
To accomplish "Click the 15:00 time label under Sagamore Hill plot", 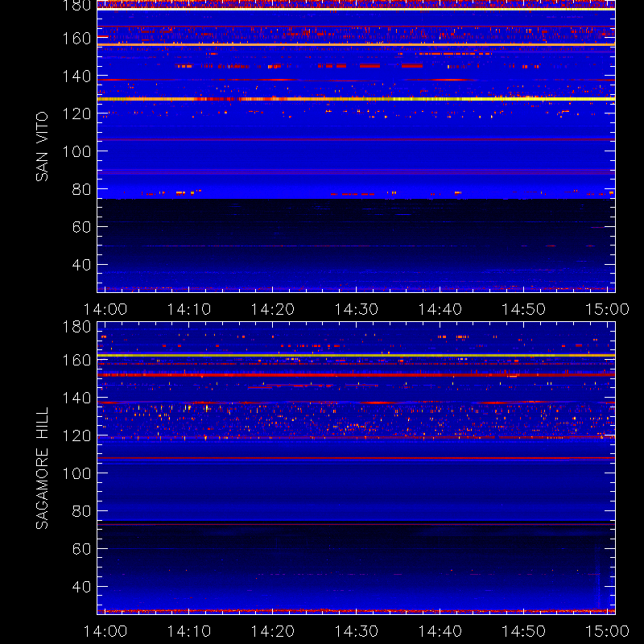I will coord(607,631).
